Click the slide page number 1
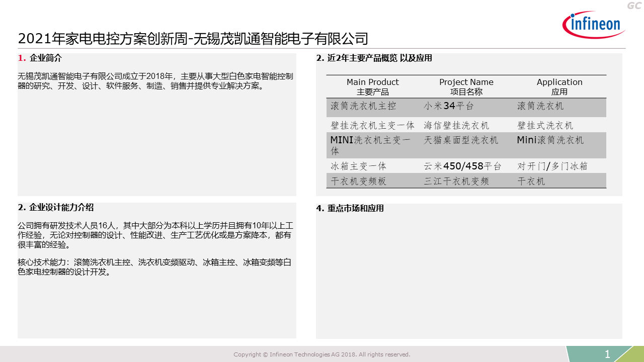644x362 pixels. [x=607, y=354]
